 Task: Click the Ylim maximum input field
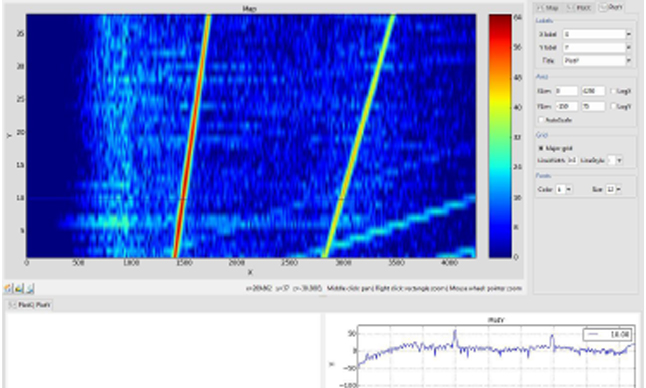coord(593,106)
